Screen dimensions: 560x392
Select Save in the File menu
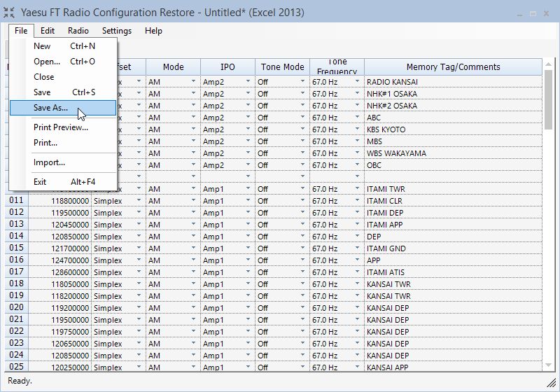[x=63, y=92]
